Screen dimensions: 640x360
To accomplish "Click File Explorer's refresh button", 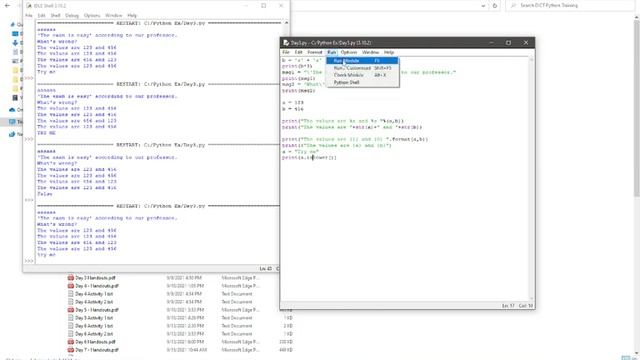I will pyautogui.click(x=495, y=6).
